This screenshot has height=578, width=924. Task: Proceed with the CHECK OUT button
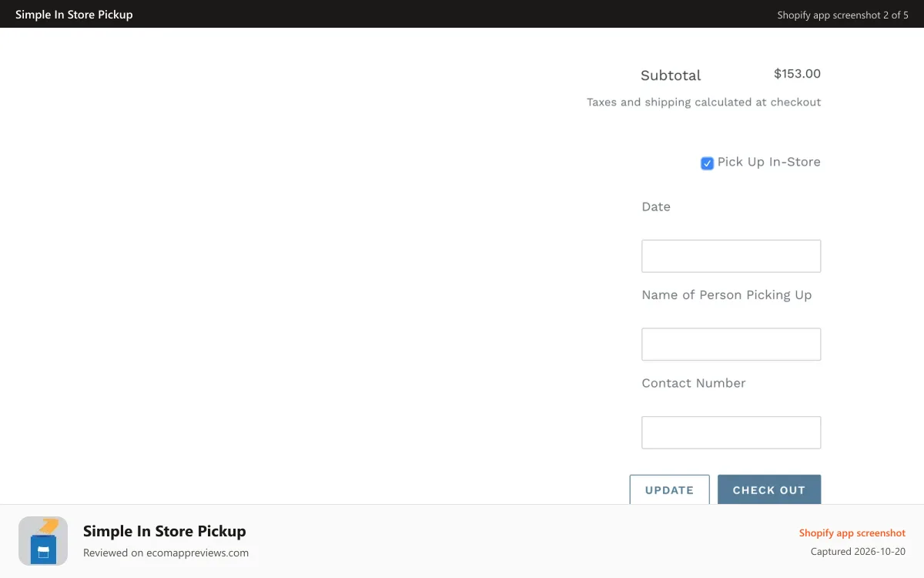(x=769, y=490)
